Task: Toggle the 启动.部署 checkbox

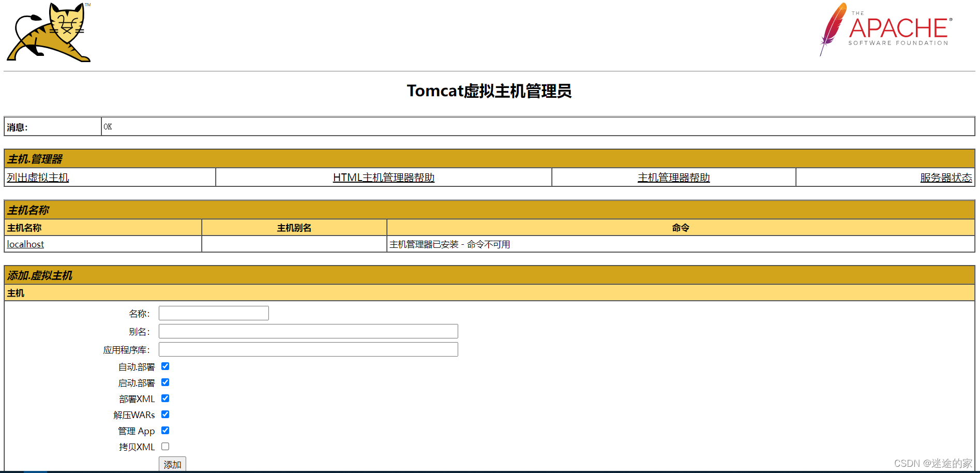Action: (x=165, y=382)
